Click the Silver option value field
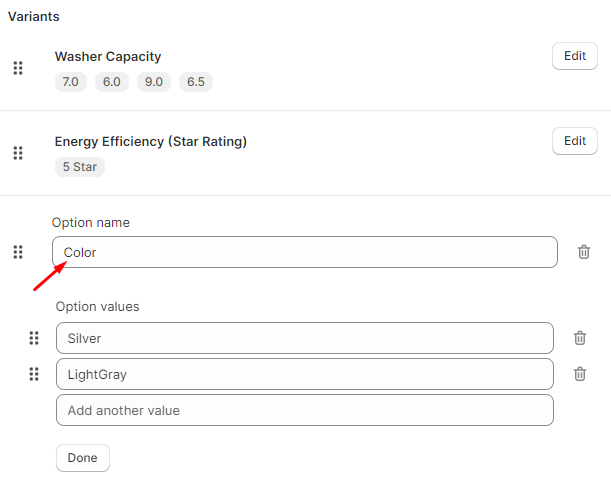This screenshot has width=611, height=486. pos(305,338)
